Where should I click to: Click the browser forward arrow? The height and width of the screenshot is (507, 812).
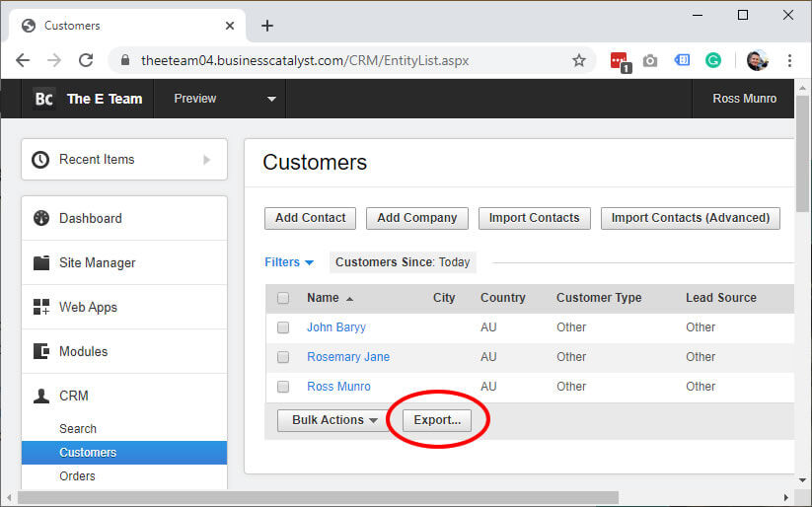(x=54, y=60)
